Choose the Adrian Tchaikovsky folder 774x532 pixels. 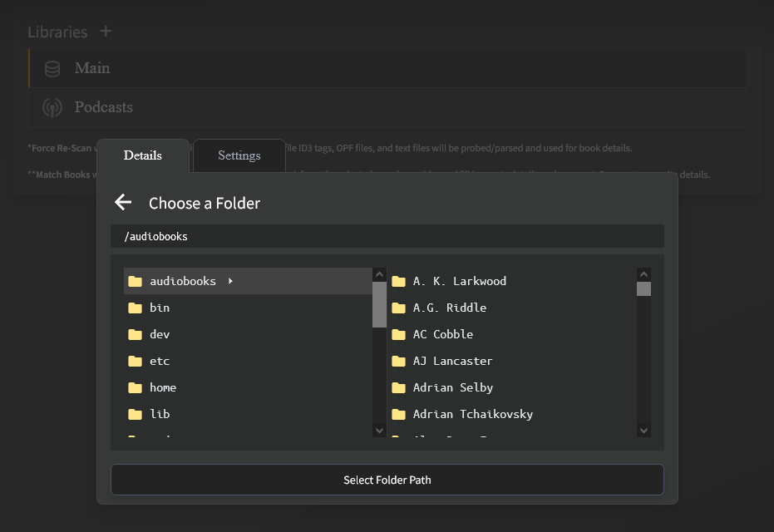point(472,414)
